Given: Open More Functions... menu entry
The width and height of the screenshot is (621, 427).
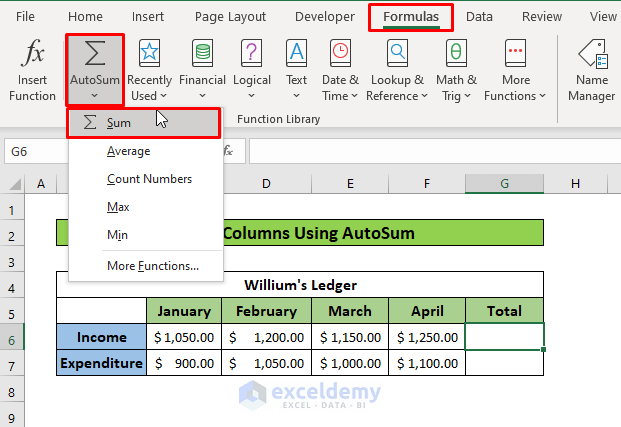Looking at the screenshot, I should [146, 266].
